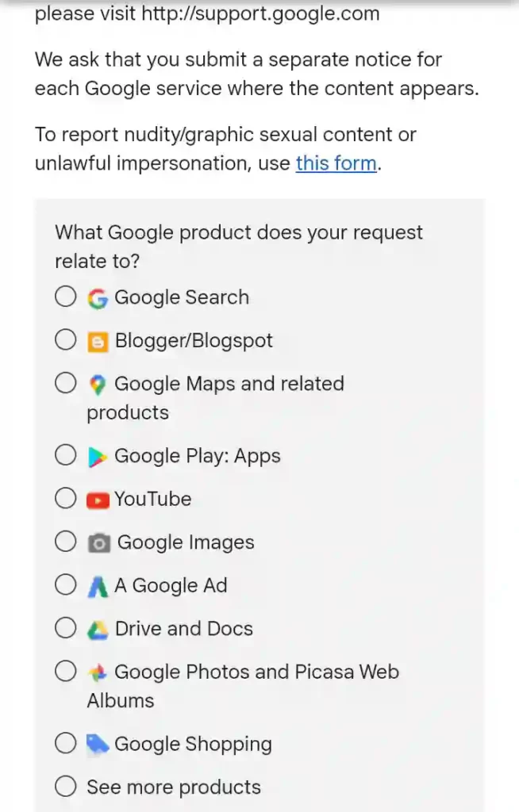Pick the Google Shopping radio button
The image size is (519, 812).
click(66, 745)
